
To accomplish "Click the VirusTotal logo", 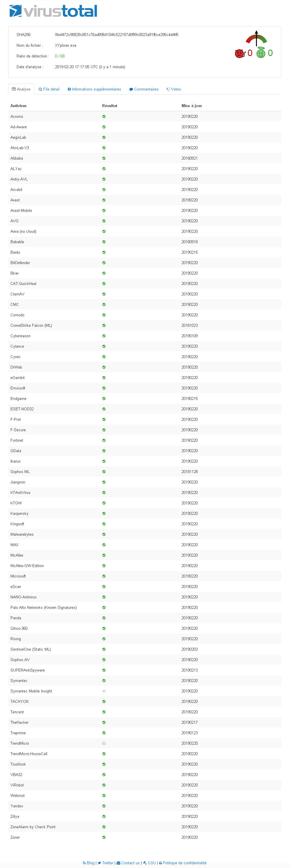I will 53,11.
